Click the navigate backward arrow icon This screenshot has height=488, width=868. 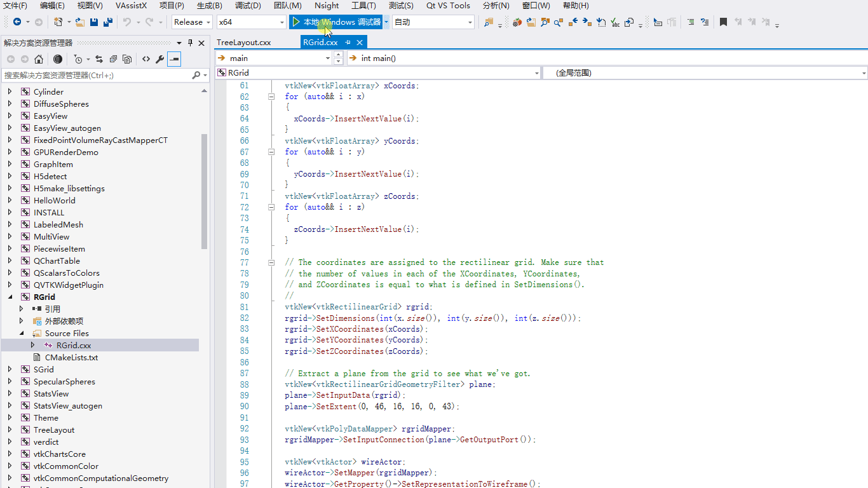tap(17, 22)
